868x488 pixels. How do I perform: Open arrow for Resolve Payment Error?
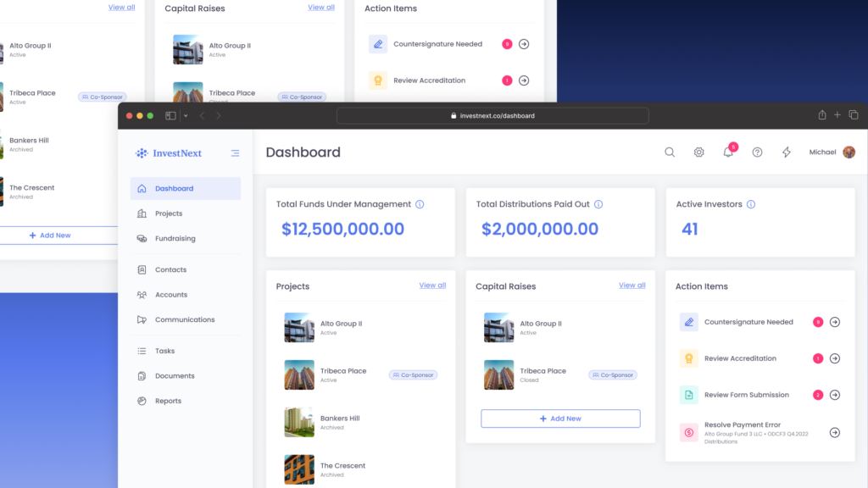click(x=835, y=433)
